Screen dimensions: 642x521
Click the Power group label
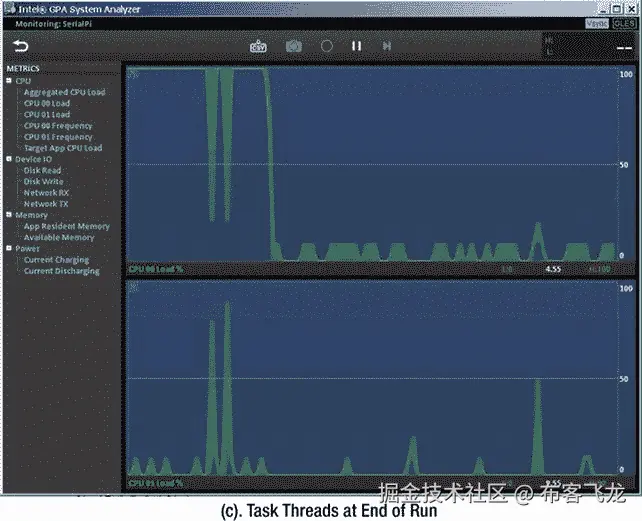click(x=27, y=249)
